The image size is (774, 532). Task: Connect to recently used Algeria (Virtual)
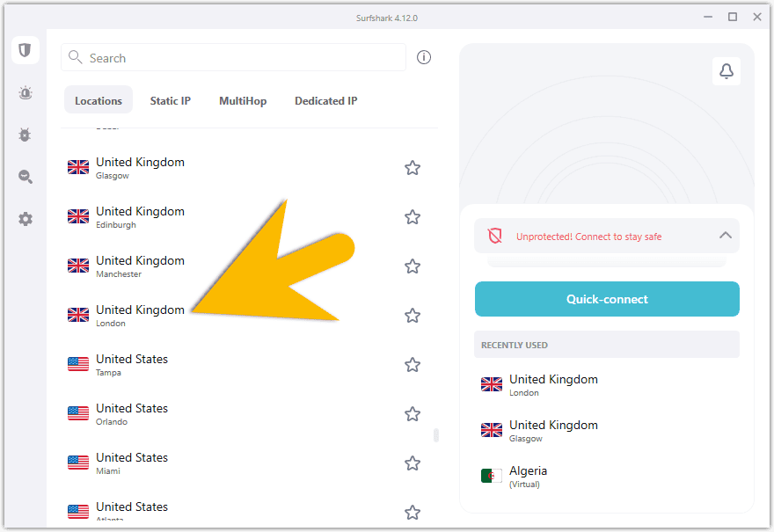click(x=528, y=476)
